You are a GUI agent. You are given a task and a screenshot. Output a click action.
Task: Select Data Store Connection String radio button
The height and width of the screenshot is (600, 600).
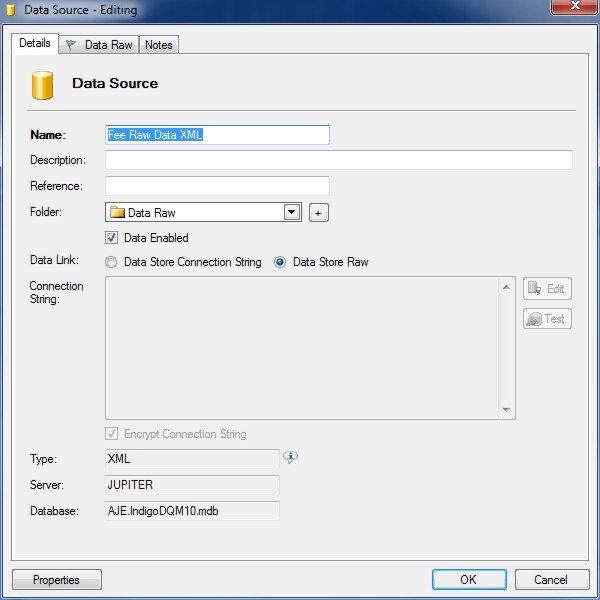(111, 262)
